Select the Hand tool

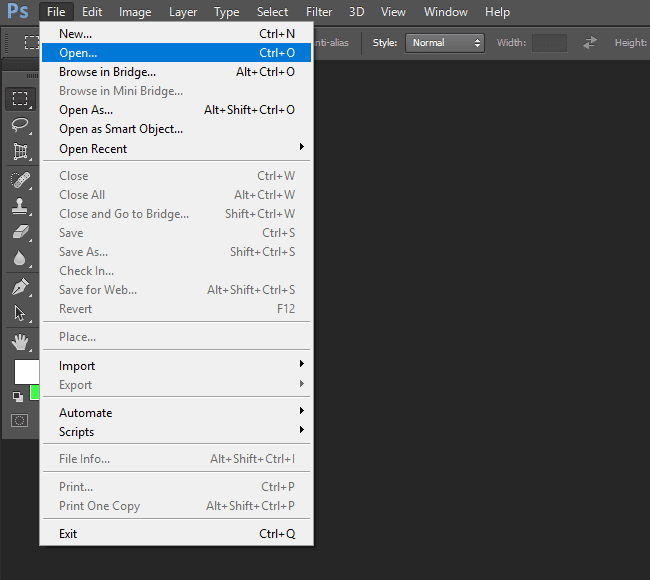click(x=20, y=342)
